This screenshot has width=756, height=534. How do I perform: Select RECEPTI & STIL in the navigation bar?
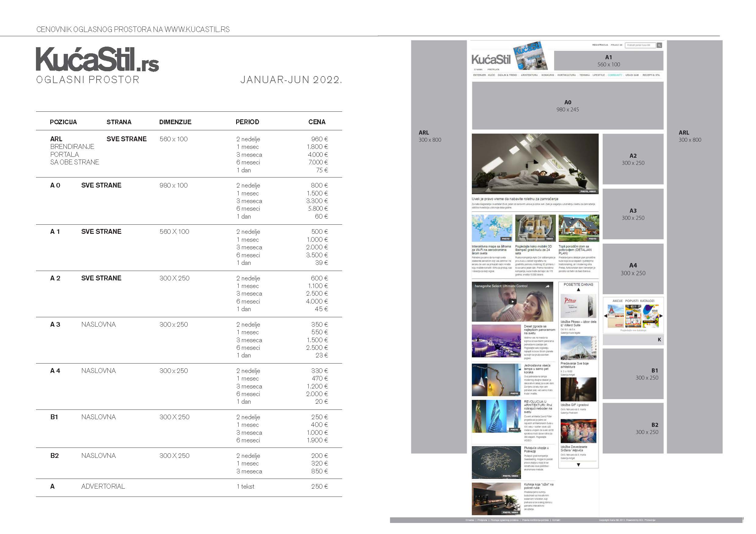(651, 75)
